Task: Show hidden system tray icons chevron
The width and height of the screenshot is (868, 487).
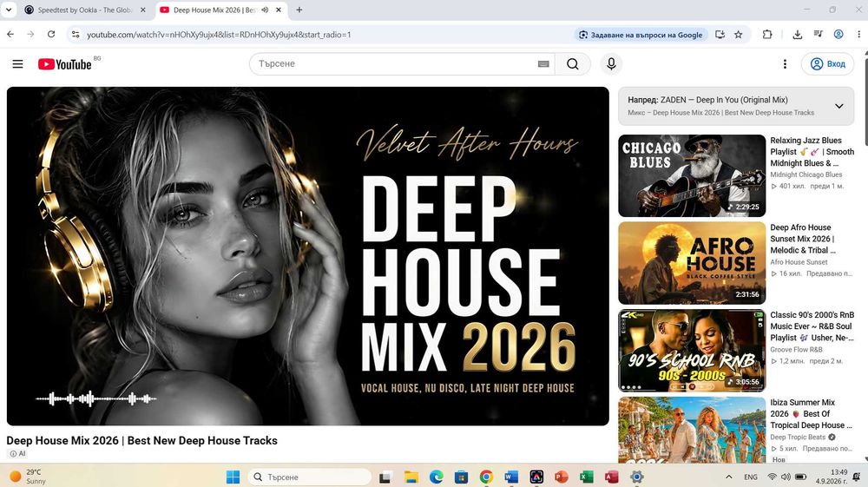Action: tap(729, 477)
